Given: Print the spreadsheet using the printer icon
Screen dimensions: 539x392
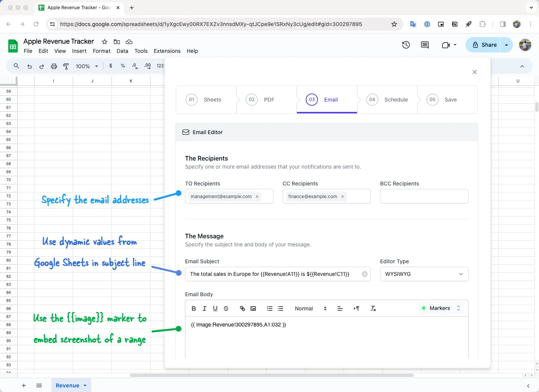Looking at the screenshot, I should point(54,66).
